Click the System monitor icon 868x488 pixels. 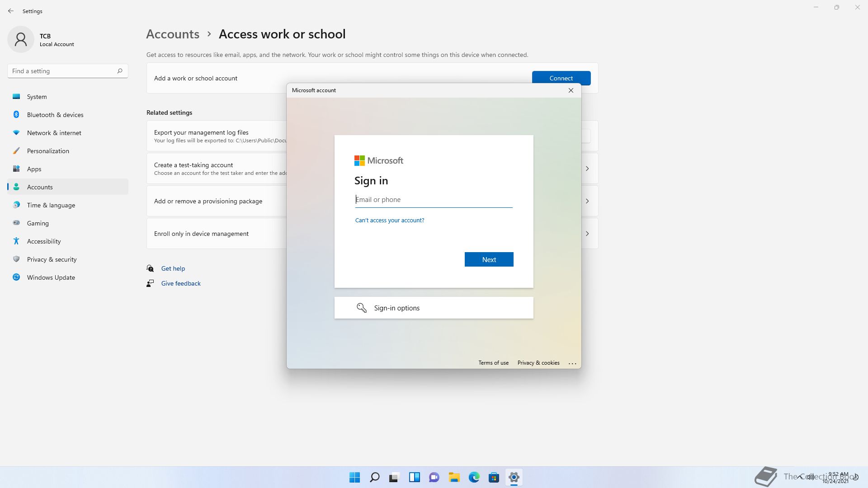(x=16, y=96)
